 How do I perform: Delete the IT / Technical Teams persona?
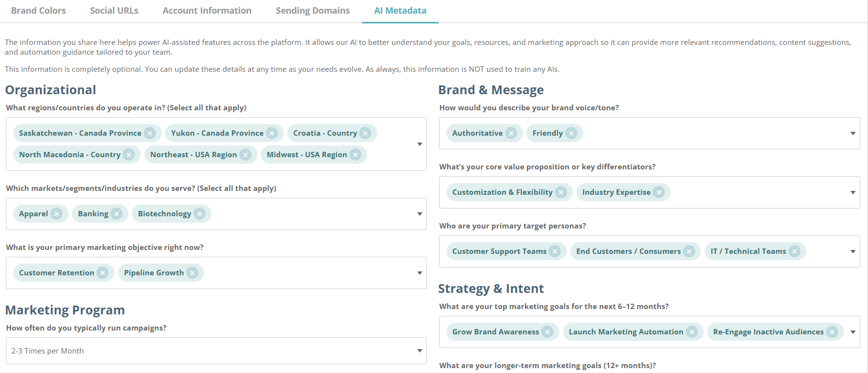(x=795, y=251)
